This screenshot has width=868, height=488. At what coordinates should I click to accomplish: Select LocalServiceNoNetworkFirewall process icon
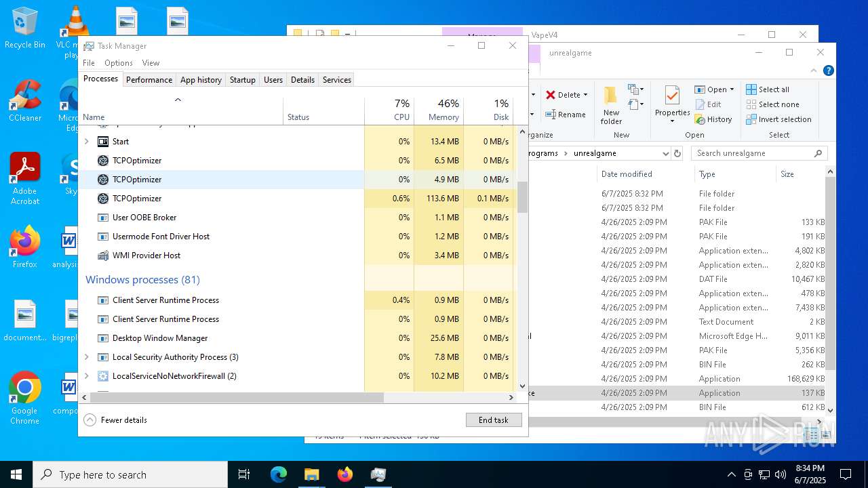point(103,376)
